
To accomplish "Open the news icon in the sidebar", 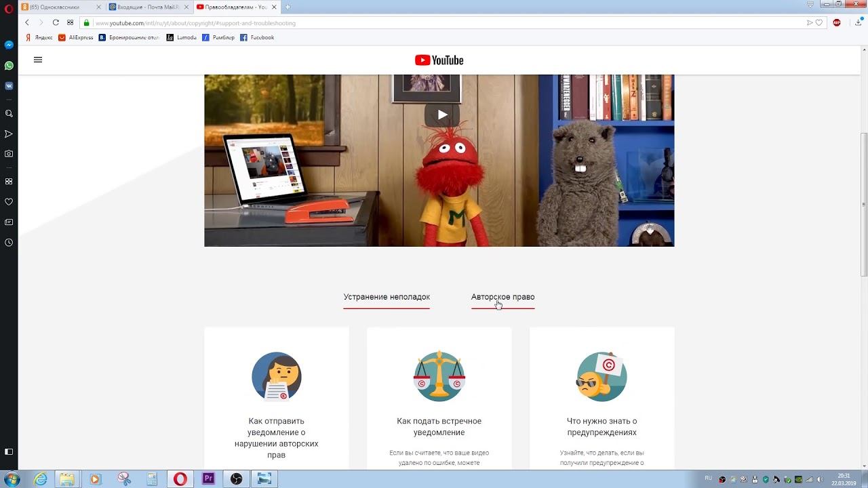I will 9,222.
